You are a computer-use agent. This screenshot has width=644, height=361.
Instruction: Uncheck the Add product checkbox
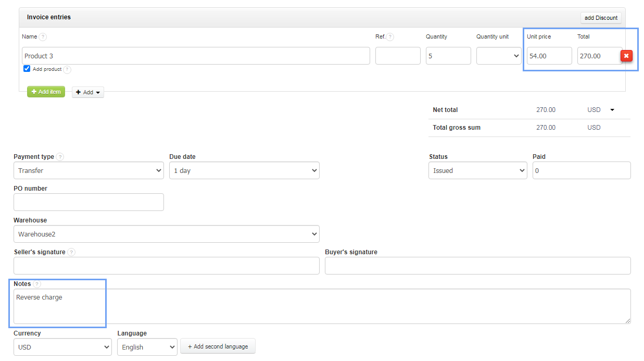[x=27, y=69]
